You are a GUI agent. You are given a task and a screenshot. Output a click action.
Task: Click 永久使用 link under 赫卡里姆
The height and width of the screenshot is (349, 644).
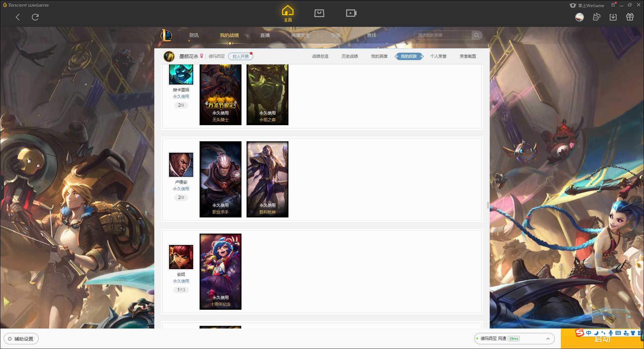tap(181, 97)
